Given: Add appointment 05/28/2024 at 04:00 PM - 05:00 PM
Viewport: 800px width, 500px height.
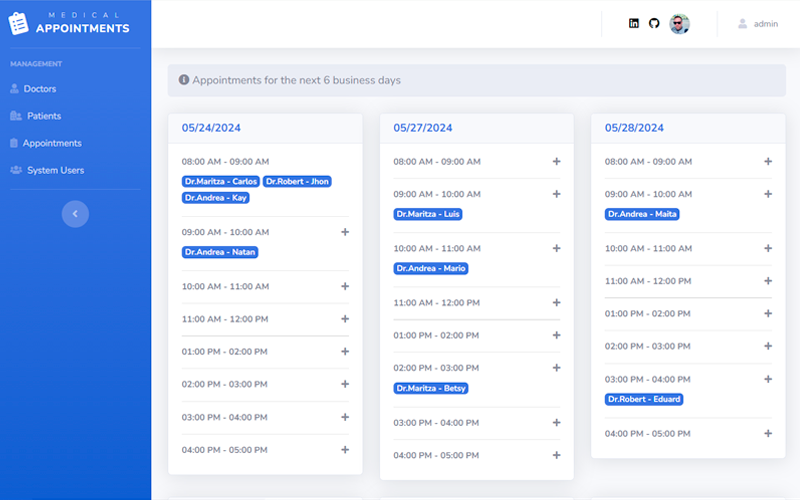Looking at the screenshot, I should tap(768, 434).
